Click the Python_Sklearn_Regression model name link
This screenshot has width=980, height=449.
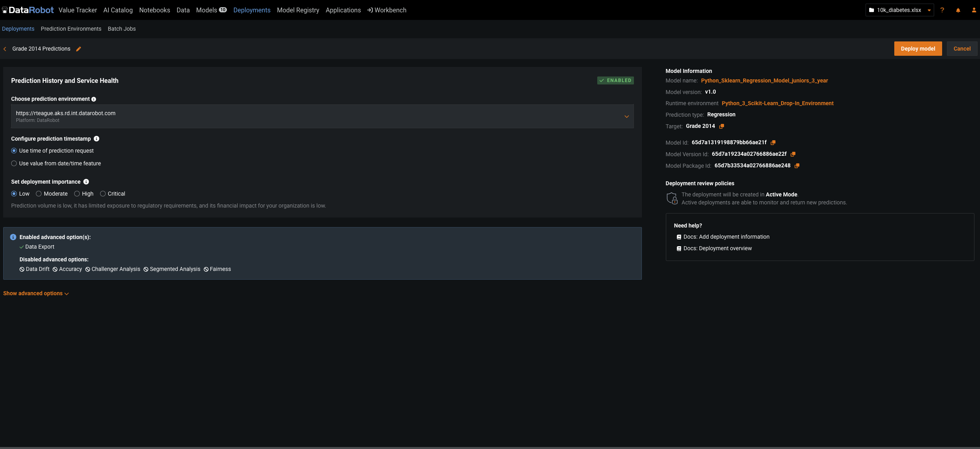coord(764,80)
